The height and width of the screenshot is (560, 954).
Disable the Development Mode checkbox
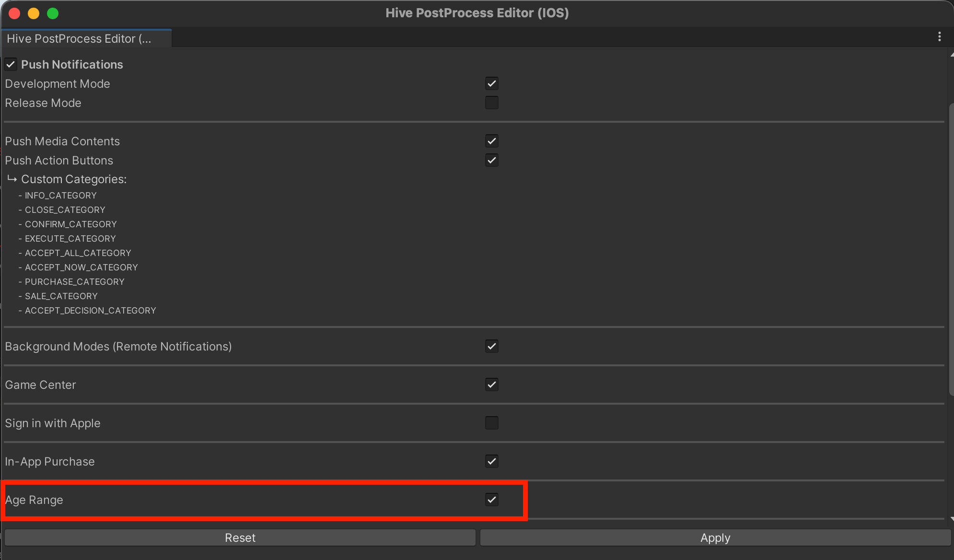coord(491,83)
